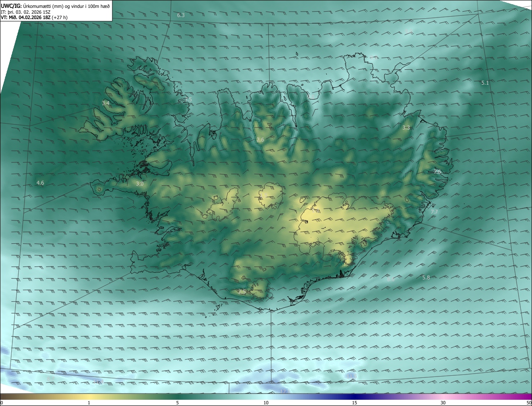532x406 pixels.
Task: Click the colorbar tick label '0'
Action: [x=2, y=403]
